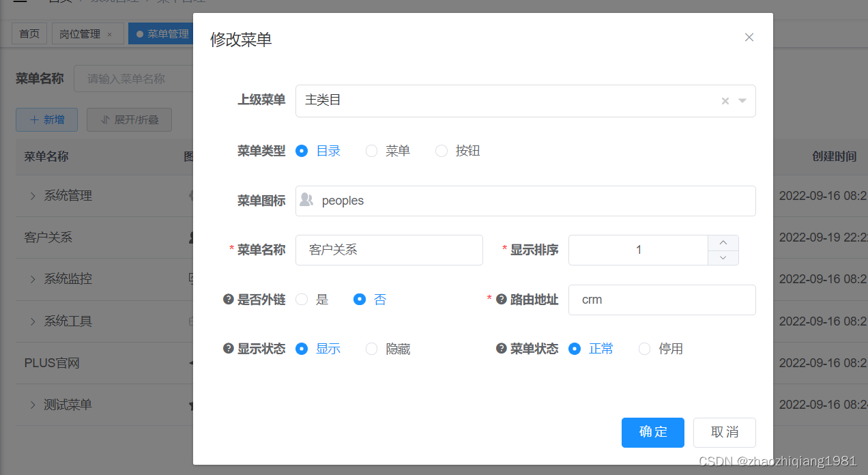Viewport: 868px width, 475px height.
Task: Click the hamburger menu icon top left
Action: tap(18, 2)
